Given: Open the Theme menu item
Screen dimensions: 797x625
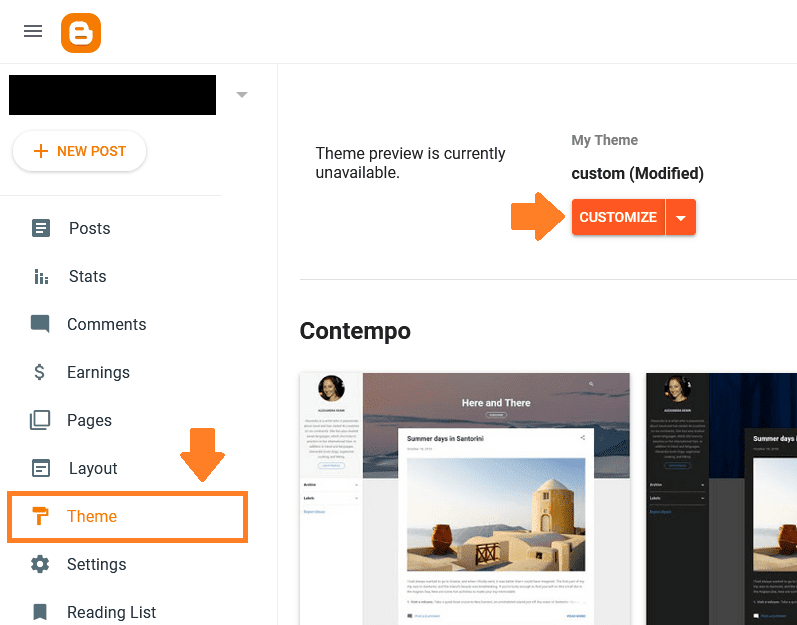Looking at the screenshot, I should coord(127,517).
